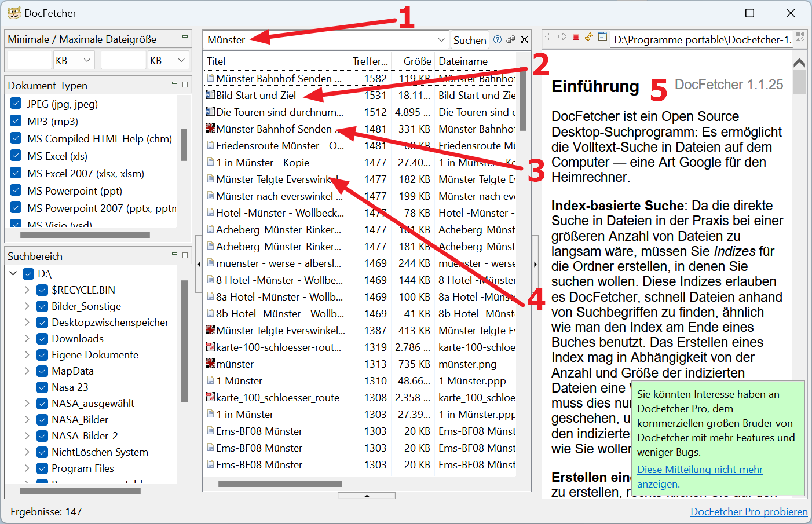Click the forward arrow in preview toolbar
This screenshot has height=524, width=812.
(562, 37)
